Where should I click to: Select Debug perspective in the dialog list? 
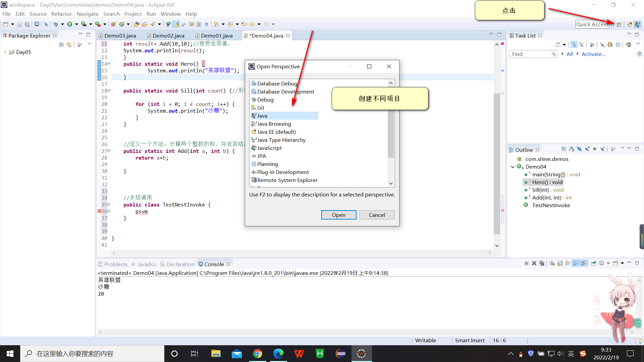(x=263, y=100)
